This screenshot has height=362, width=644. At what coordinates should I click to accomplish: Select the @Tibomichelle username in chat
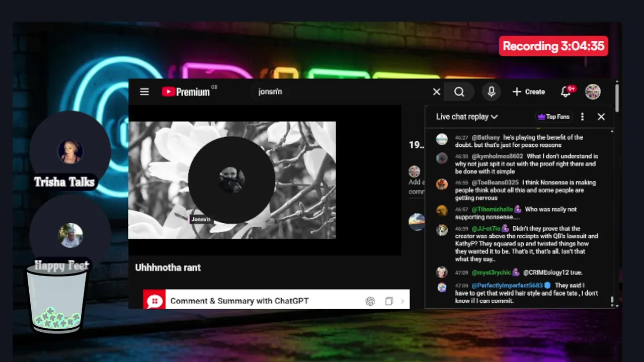(x=492, y=209)
